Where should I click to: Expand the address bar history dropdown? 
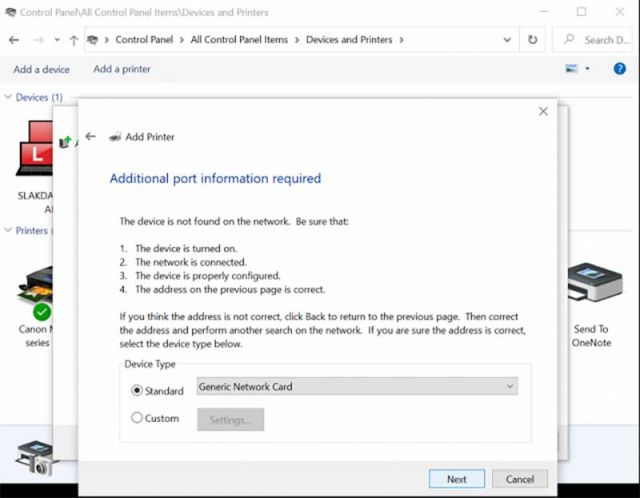pos(507,40)
